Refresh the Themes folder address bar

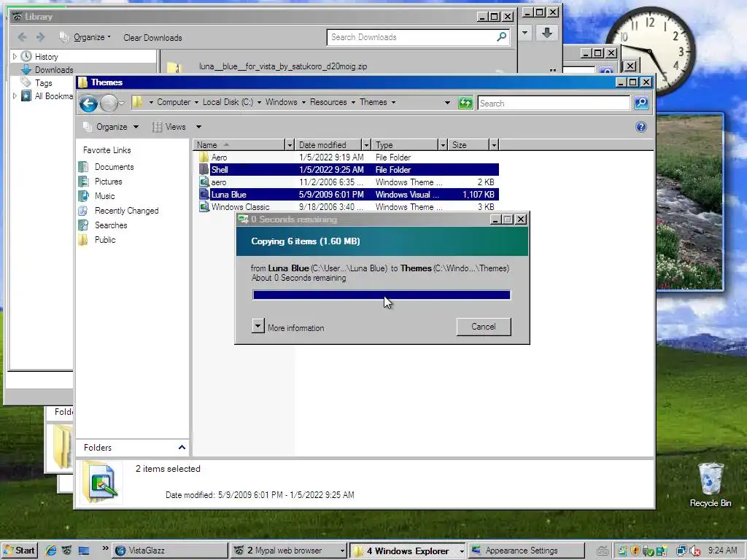tap(465, 103)
